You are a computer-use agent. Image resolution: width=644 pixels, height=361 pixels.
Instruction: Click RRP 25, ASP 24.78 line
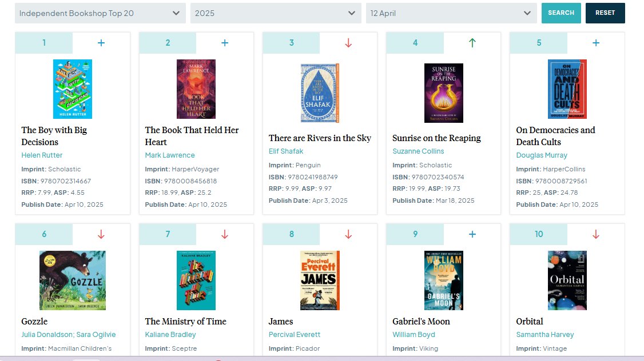tap(547, 192)
